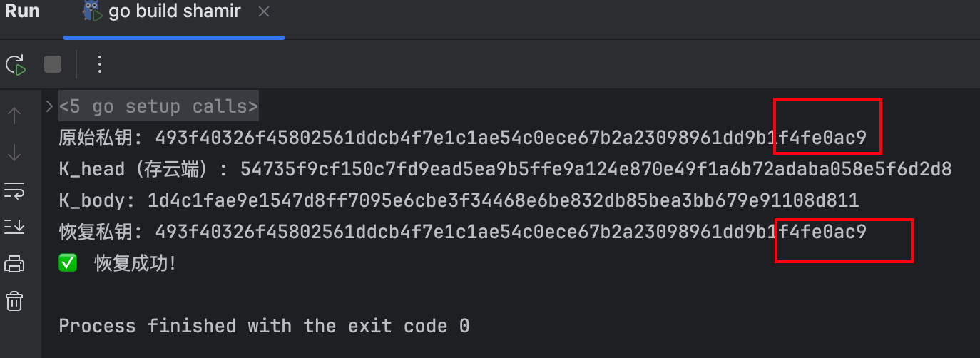Jump up the stack trace arrow
Image resolution: width=980 pixels, height=358 pixels.
click(x=15, y=115)
